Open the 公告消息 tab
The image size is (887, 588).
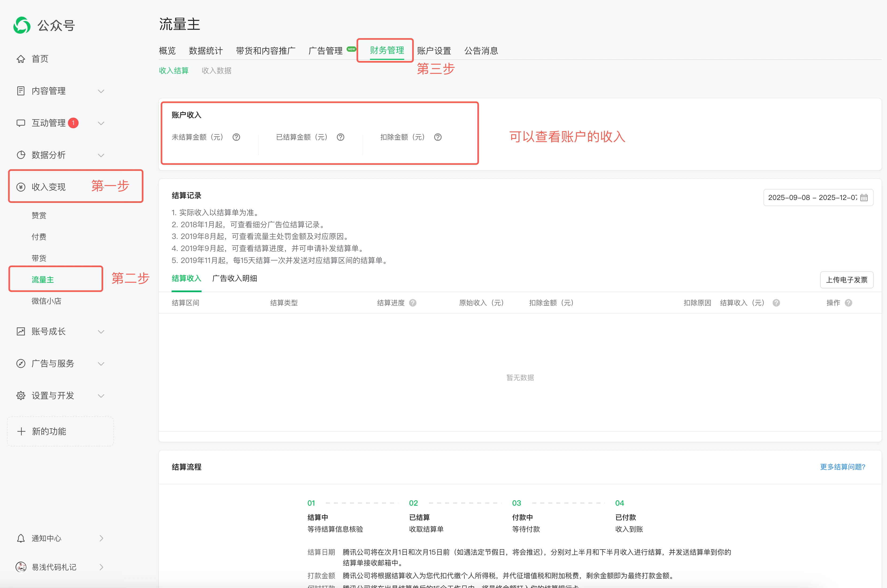click(x=481, y=51)
